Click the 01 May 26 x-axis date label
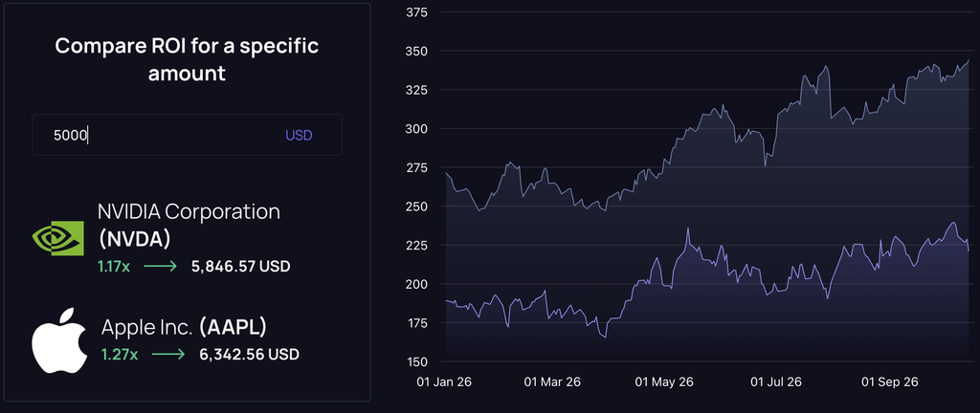 pos(664,381)
